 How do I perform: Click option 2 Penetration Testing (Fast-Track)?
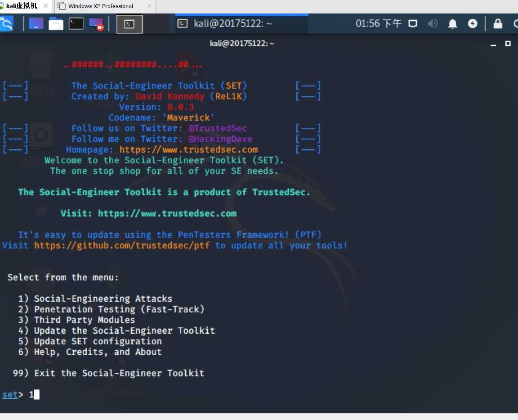coord(112,309)
